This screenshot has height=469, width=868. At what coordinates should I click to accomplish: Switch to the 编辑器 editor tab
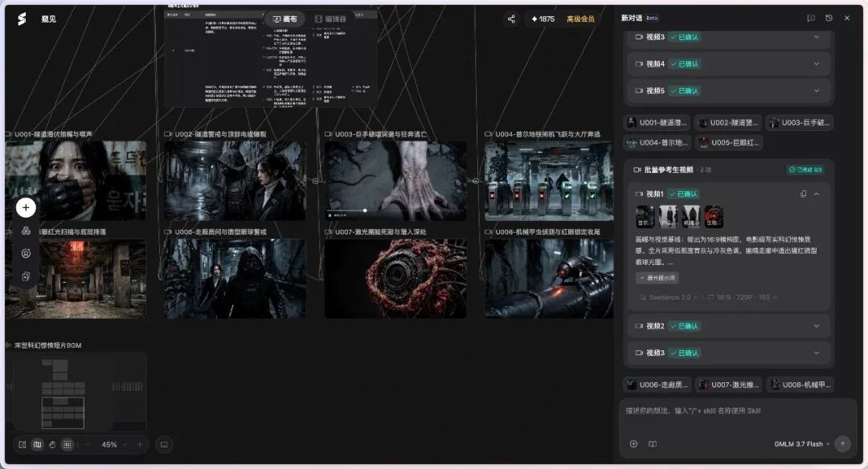point(330,18)
